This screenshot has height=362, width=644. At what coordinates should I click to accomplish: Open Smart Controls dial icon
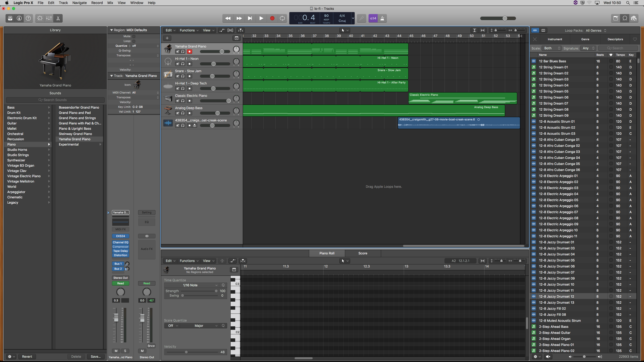point(40,18)
